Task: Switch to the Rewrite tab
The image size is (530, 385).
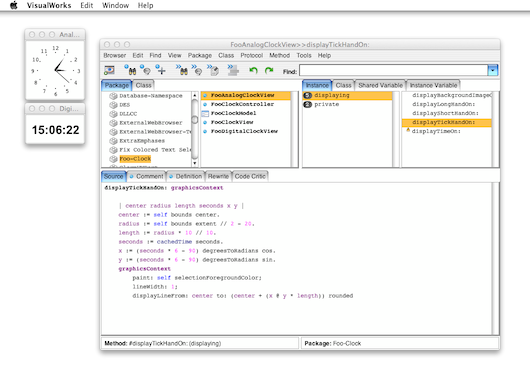Action: click(x=218, y=176)
